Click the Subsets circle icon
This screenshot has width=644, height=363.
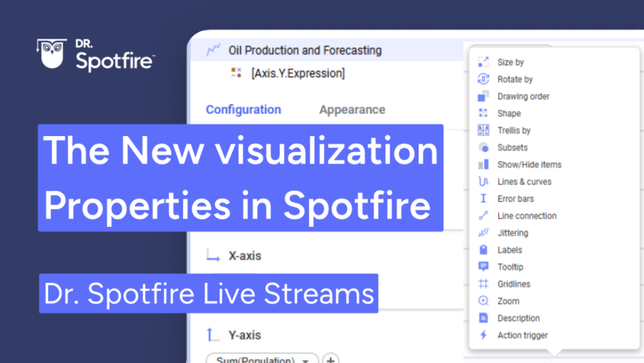[x=484, y=148]
